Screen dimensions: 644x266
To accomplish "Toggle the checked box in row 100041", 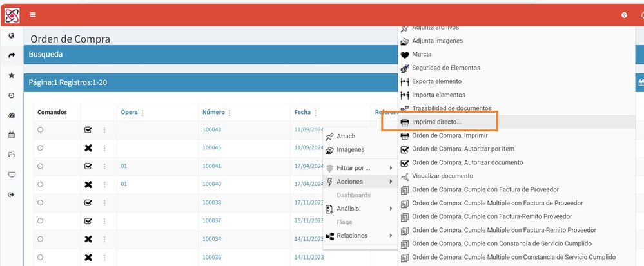I will tap(88, 166).
